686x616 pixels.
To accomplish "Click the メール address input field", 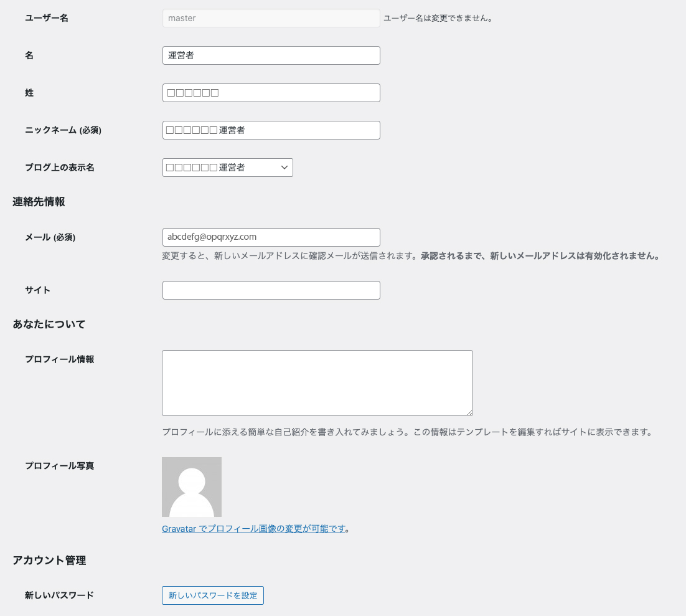I will 271,237.
